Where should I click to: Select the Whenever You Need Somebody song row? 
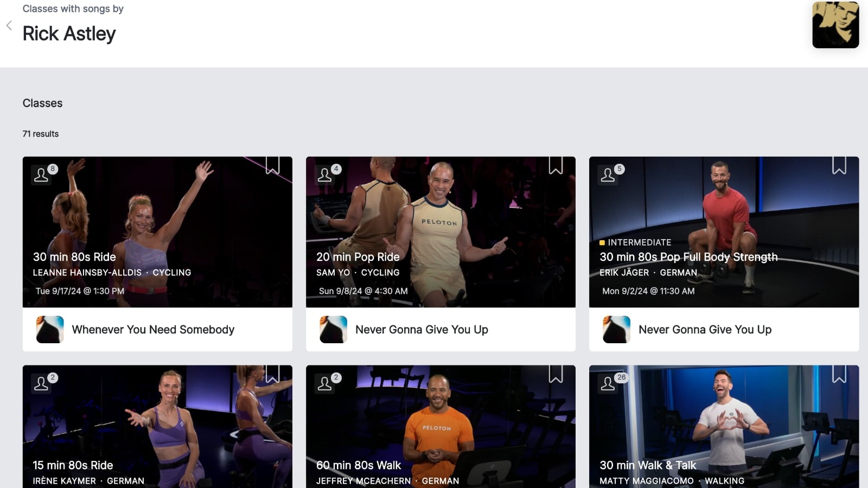[x=153, y=330]
